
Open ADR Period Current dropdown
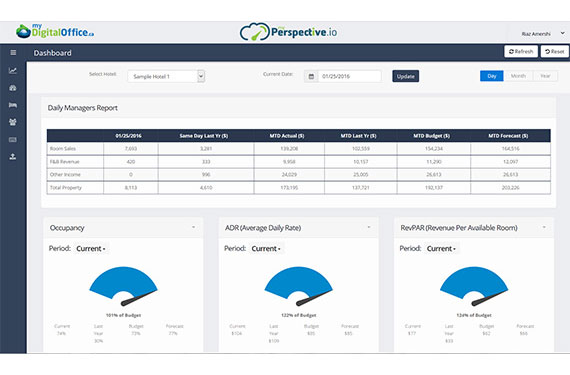pos(266,249)
